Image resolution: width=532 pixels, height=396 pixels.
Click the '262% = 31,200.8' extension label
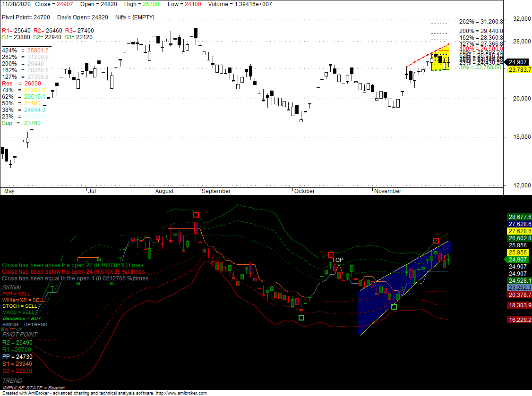click(481, 22)
